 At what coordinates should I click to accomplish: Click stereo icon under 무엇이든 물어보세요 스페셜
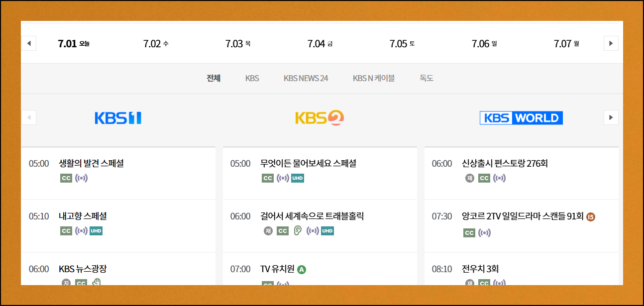pyautogui.click(x=283, y=178)
